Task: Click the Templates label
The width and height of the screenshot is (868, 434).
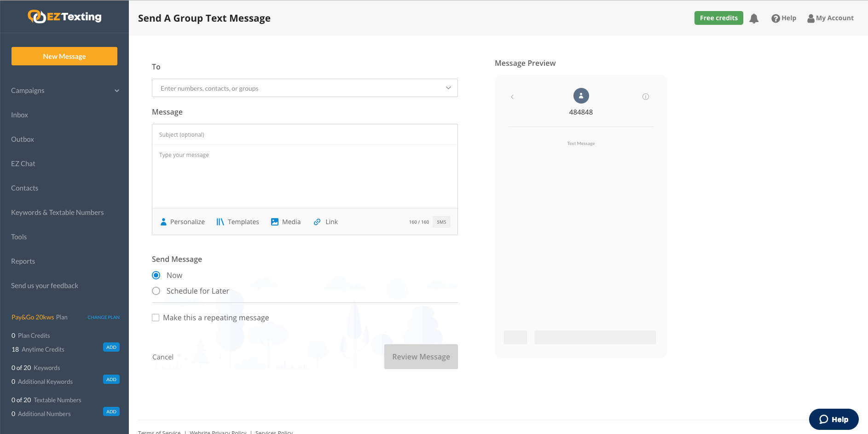Action: click(x=243, y=222)
